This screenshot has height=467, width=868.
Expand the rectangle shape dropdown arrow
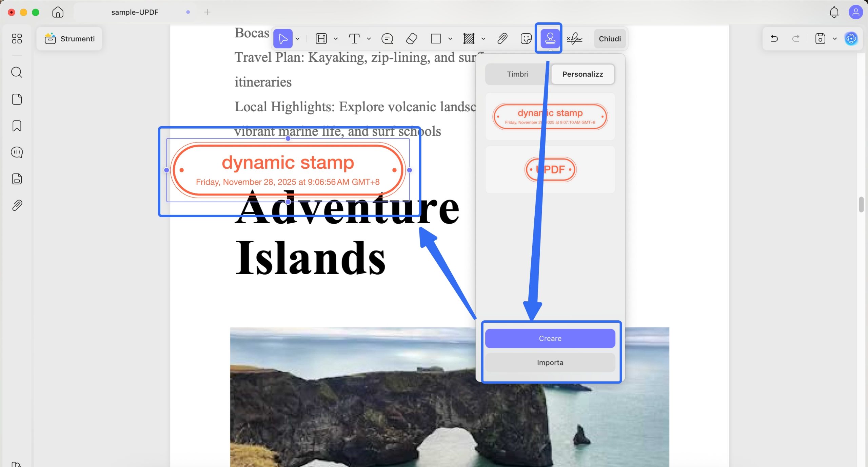[450, 39]
